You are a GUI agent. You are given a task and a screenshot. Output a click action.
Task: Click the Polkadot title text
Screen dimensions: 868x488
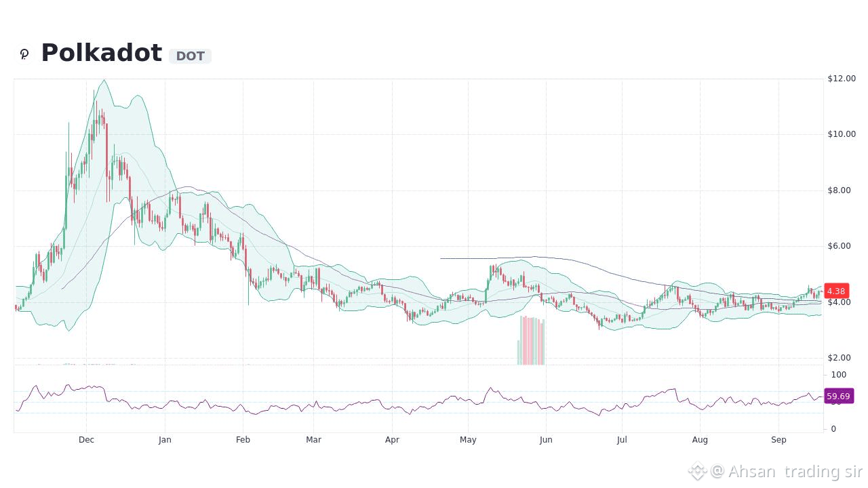pos(102,53)
